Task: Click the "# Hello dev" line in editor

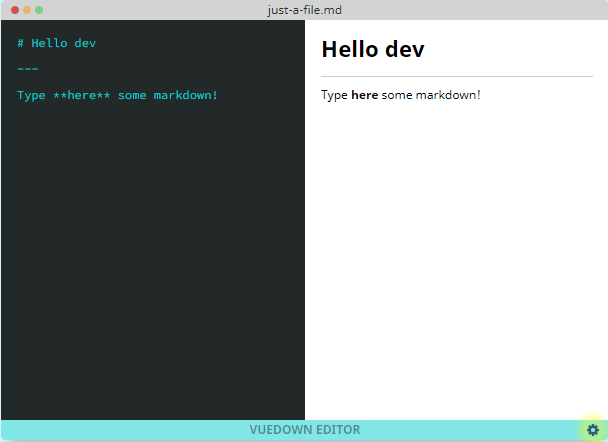Action: (57, 43)
